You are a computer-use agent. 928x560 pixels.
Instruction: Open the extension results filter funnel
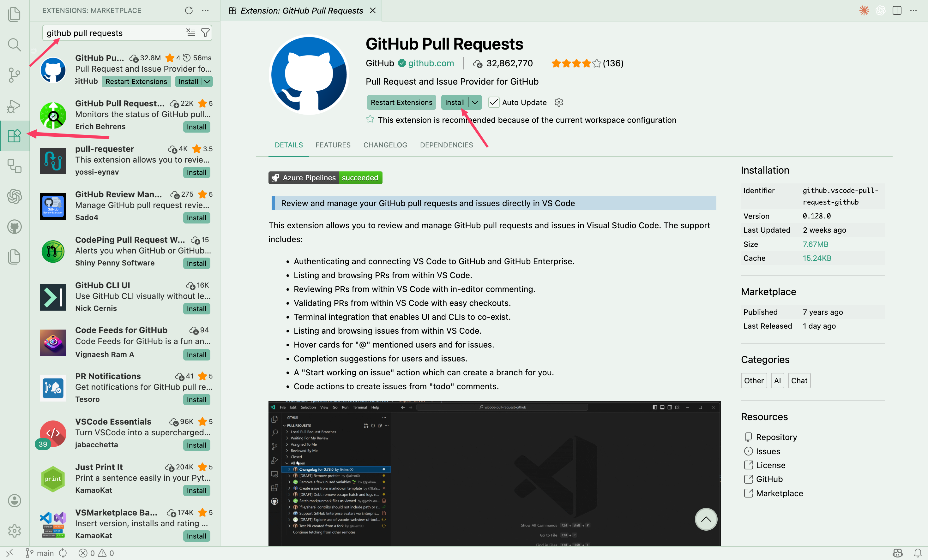(x=205, y=33)
